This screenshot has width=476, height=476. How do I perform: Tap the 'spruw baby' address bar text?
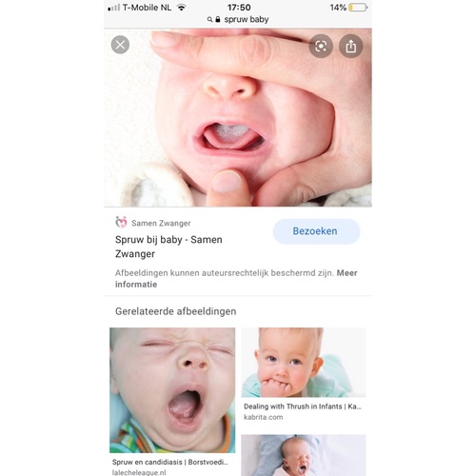[247, 19]
